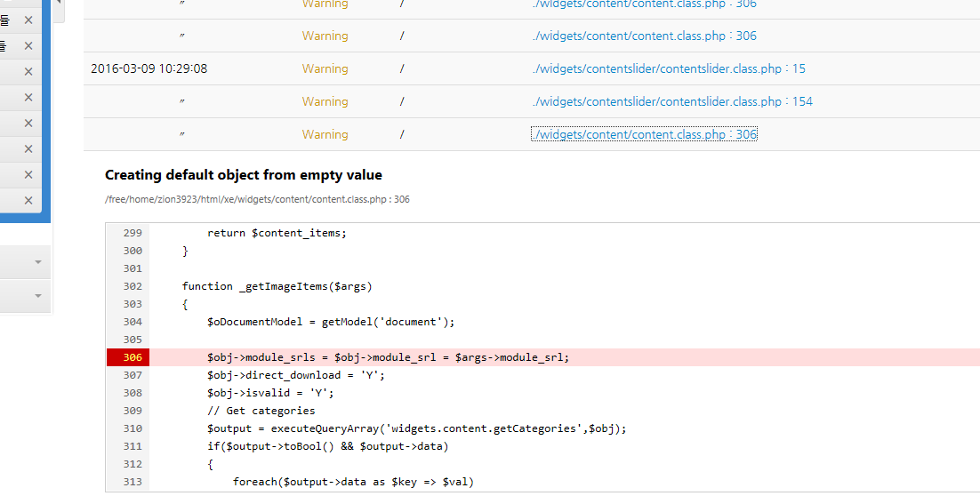
Task: Click line number 310 in the gutter
Action: (133, 428)
